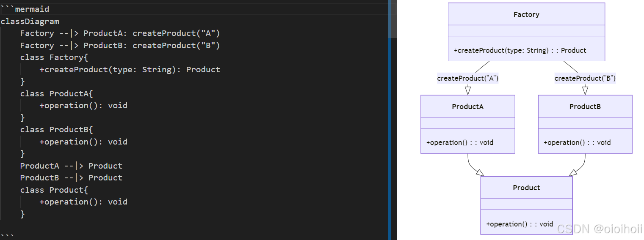The height and width of the screenshot is (240, 644).
Task: Click code line 'ProductB --|> Product'
Action: tap(71, 177)
